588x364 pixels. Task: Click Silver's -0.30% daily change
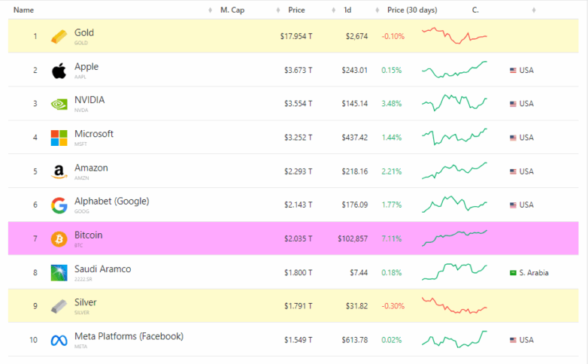393,306
